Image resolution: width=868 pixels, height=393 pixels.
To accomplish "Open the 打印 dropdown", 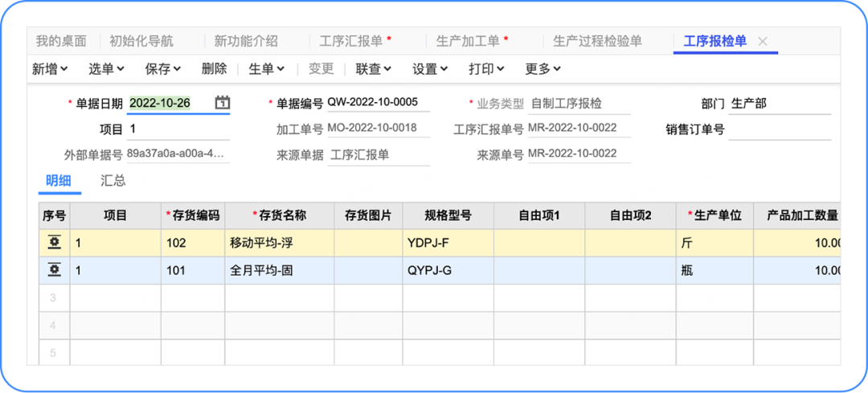I will point(486,69).
